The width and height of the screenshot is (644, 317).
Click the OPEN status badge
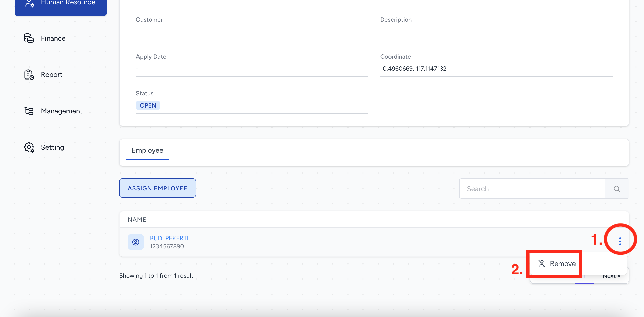pos(148,105)
